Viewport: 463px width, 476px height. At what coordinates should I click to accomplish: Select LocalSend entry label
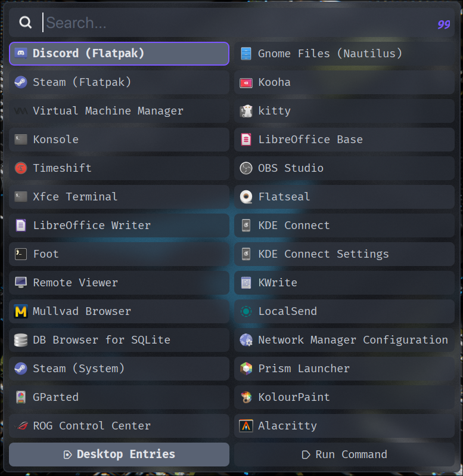tap(287, 311)
